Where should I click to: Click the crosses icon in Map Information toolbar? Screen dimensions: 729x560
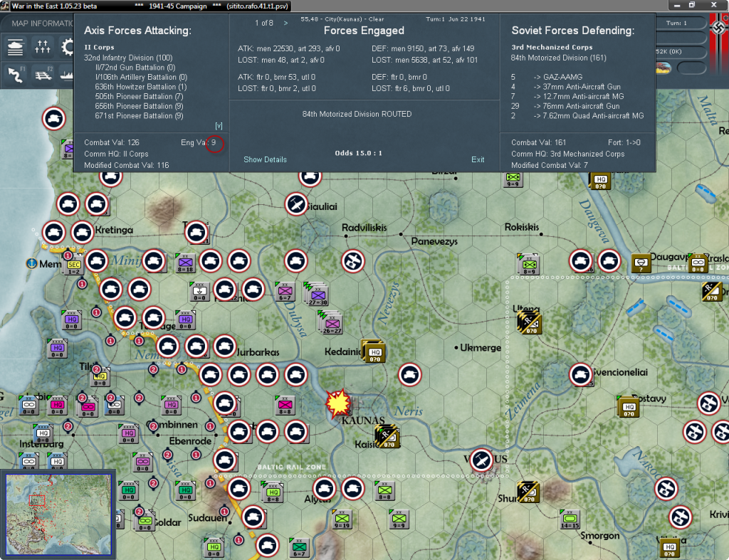[x=42, y=48]
